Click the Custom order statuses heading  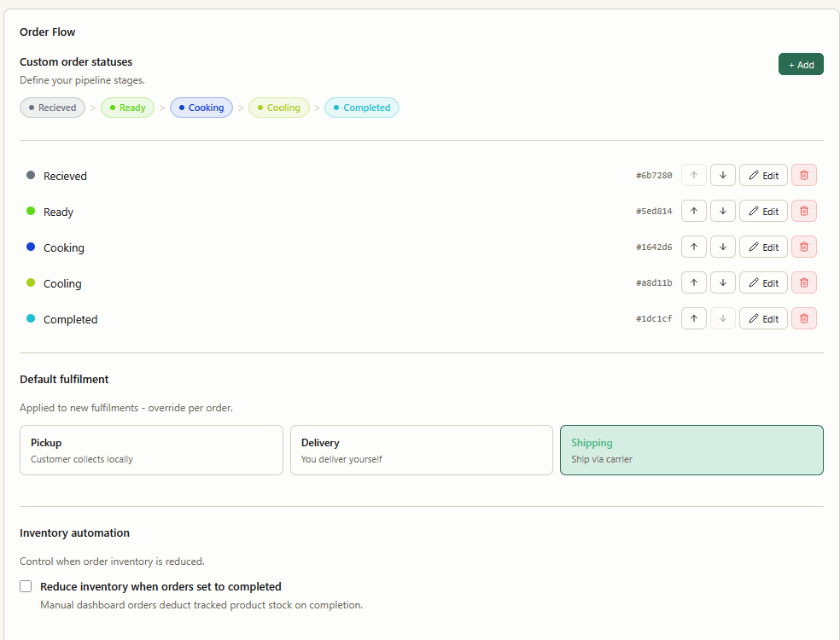(76, 62)
